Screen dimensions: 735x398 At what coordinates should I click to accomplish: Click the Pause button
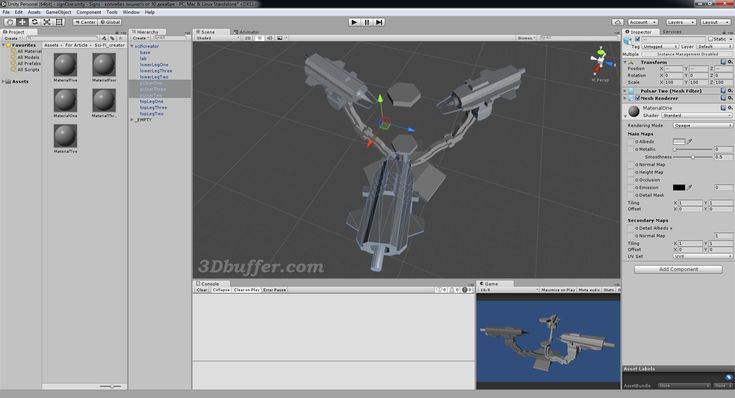click(367, 22)
